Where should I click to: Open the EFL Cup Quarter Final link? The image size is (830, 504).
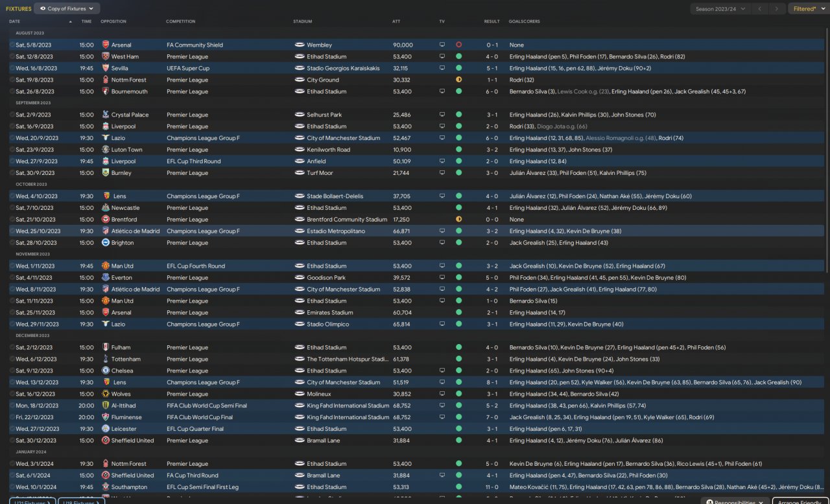coord(195,429)
